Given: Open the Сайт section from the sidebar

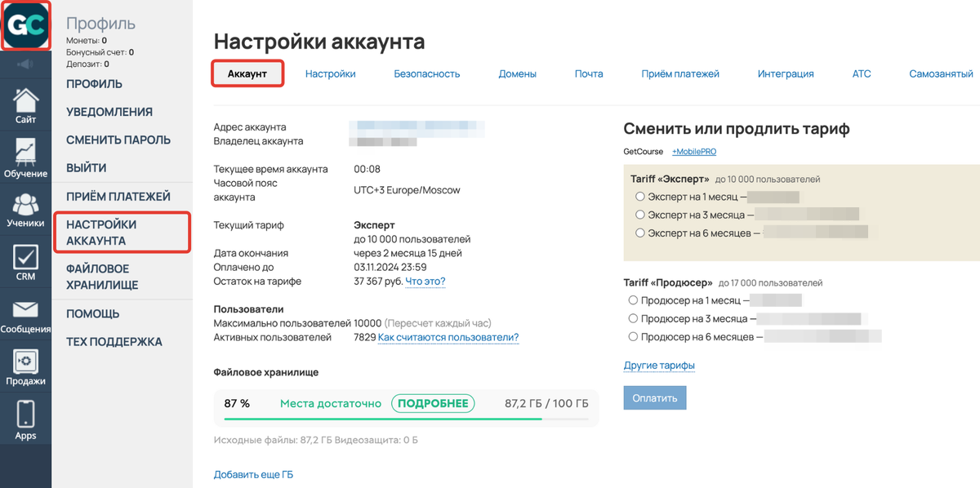Looking at the screenshot, I should click(x=25, y=104).
